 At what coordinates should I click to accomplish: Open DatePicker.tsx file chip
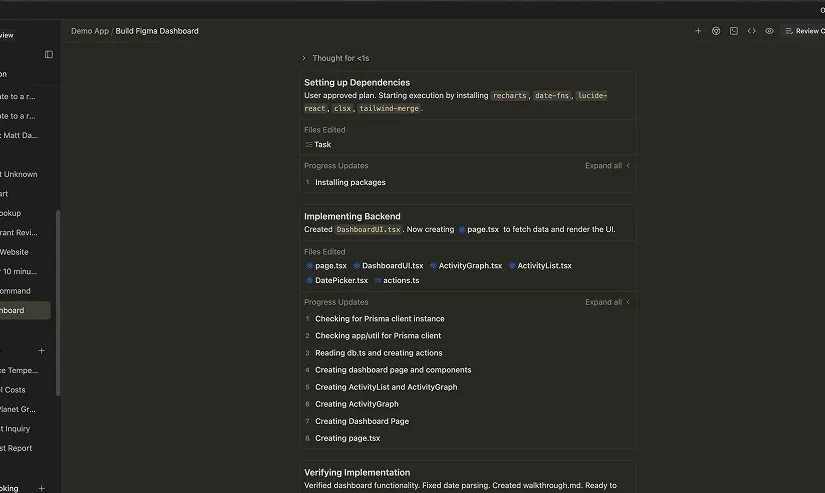tap(337, 280)
